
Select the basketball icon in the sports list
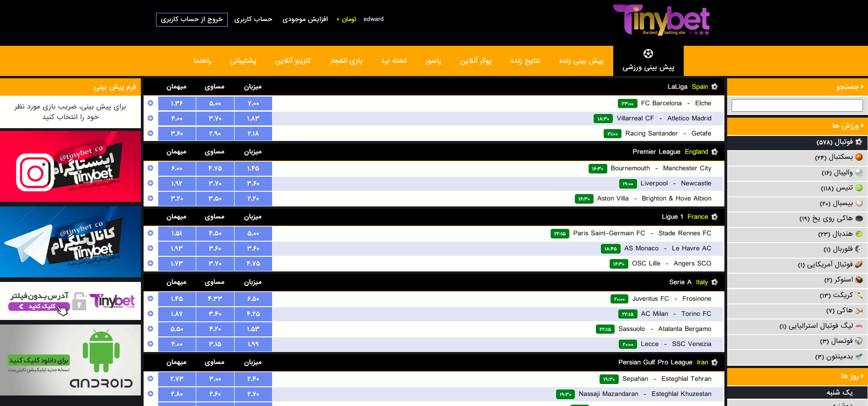pyautogui.click(x=859, y=157)
